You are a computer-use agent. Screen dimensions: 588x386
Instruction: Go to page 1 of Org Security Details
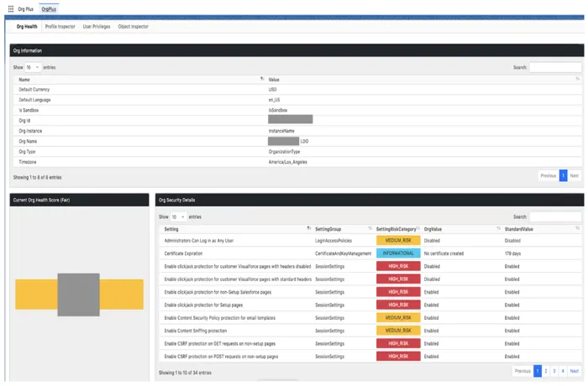click(538, 371)
